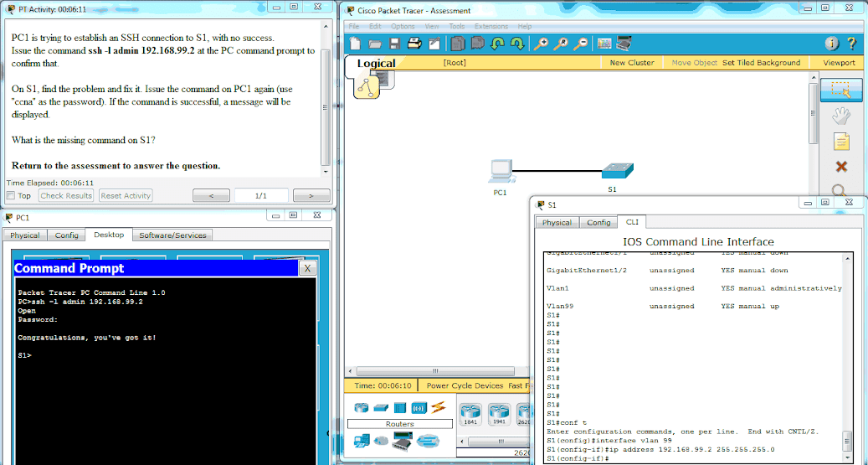Choose the Routers device category icon
The width and height of the screenshot is (868, 465).
(x=361, y=407)
